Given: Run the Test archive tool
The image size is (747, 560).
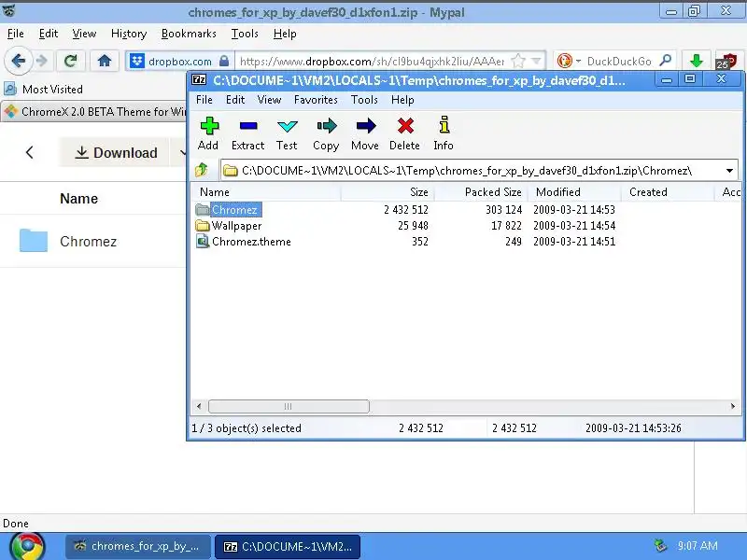Looking at the screenshot, I should (x=287, y=133).
